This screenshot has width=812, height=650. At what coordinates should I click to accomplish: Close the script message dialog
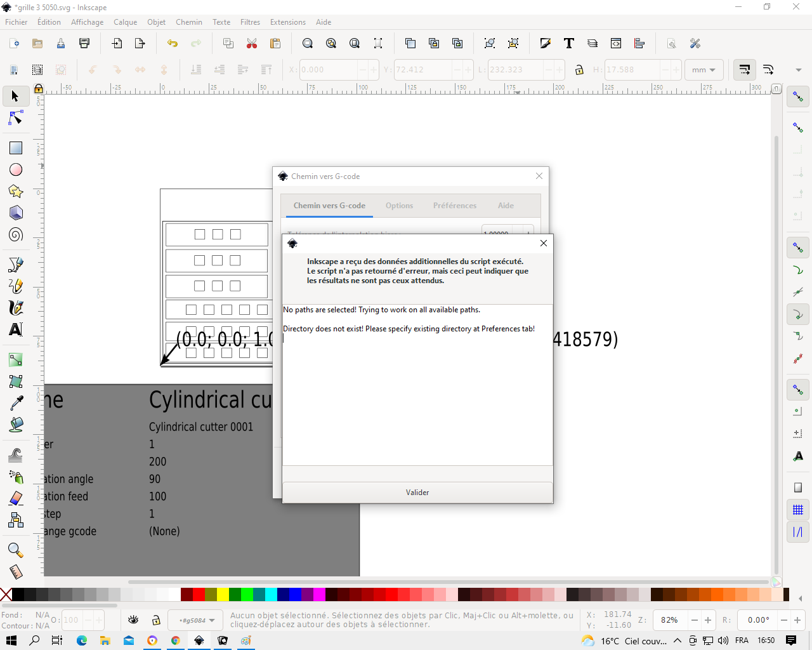(543, 243)
